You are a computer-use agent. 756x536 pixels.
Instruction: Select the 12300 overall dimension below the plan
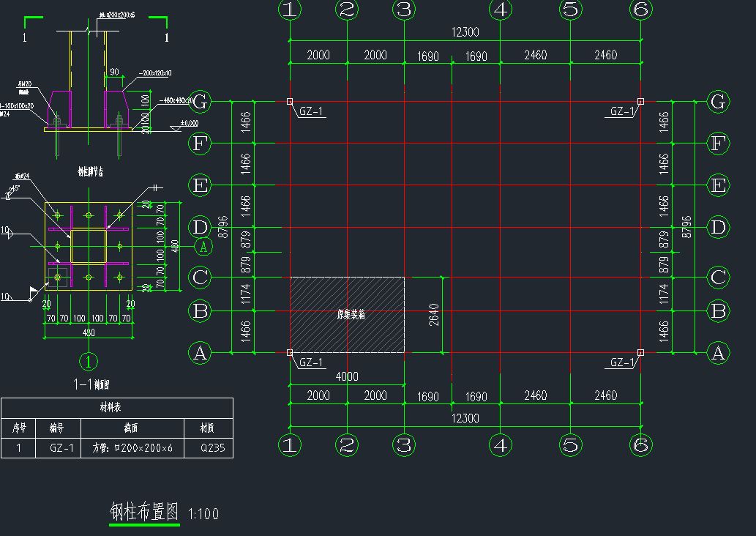(465, 418)
